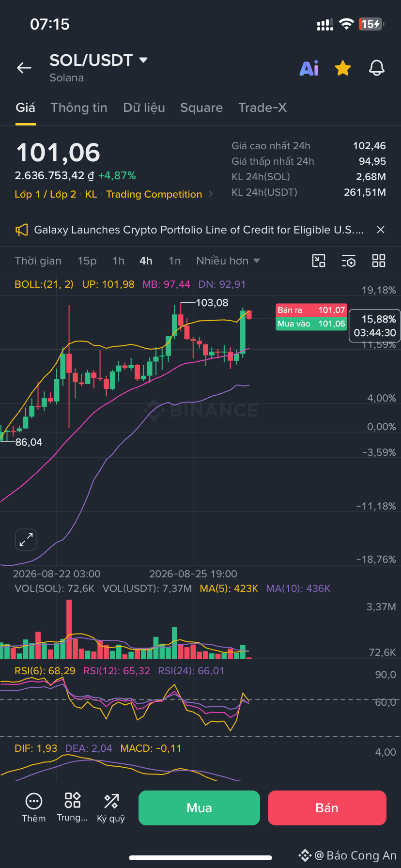Tap the Lớp 1 / Lớp 2 tag
401x868 pixels.
[x=46, y=194]
